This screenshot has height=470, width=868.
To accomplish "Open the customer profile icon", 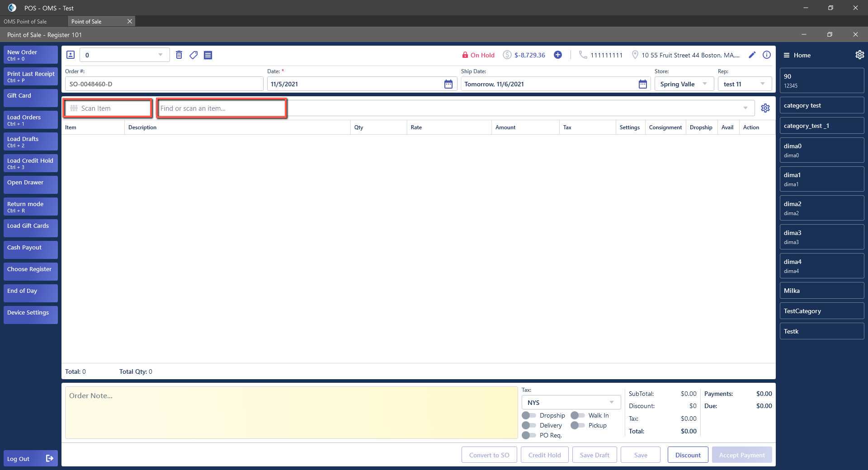I will [x=71, y=55].
